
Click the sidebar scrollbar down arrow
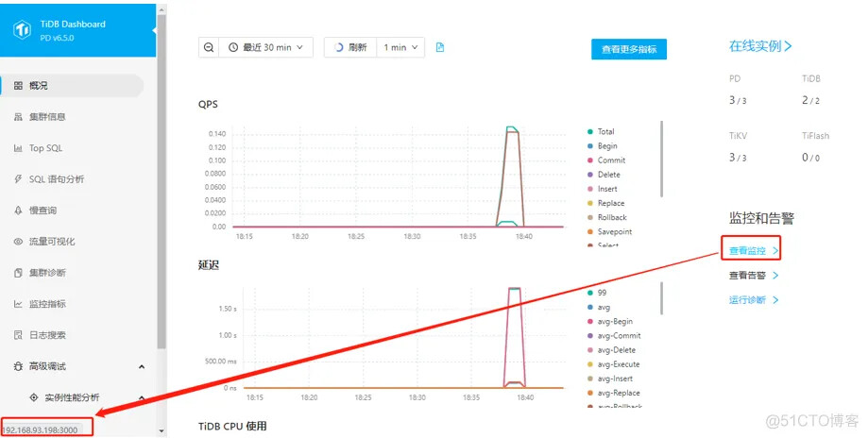162,430
